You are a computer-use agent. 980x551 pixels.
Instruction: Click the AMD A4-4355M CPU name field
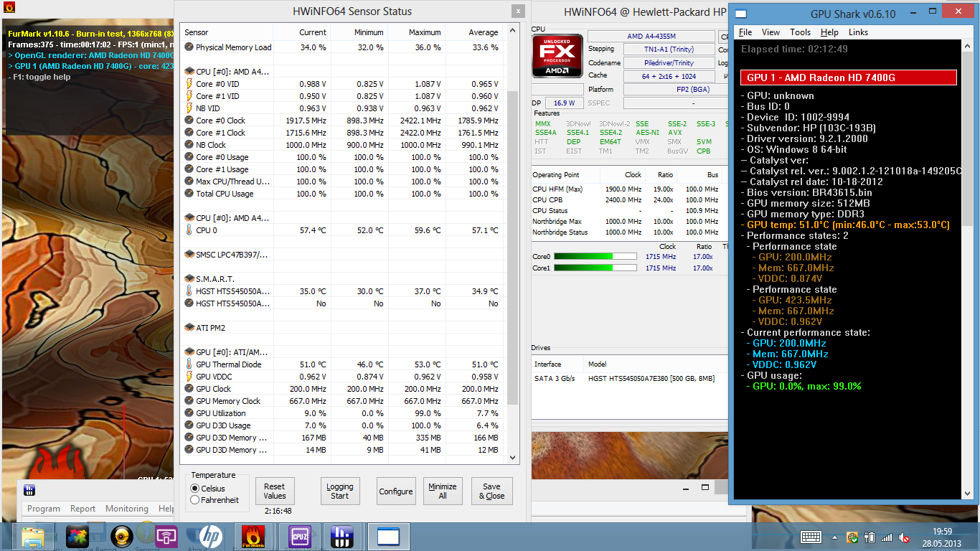pyautogui.click(x=651, y=36)
